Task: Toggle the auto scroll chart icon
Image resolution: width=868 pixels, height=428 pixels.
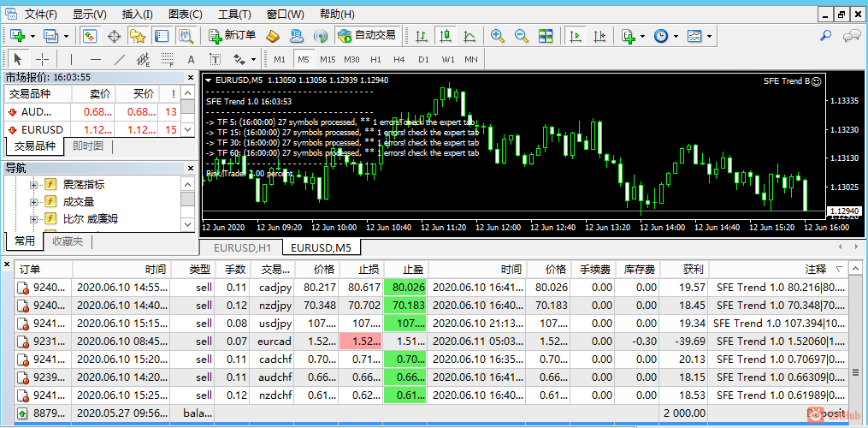Action: click(x=576, y=36)
